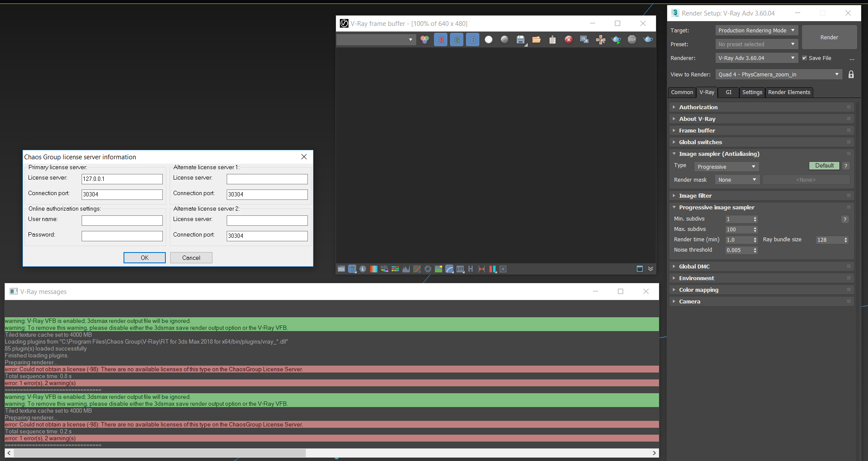Clear the image with red X icon
868x461 pixels.
pyautogui.click(x=568, y=40)
